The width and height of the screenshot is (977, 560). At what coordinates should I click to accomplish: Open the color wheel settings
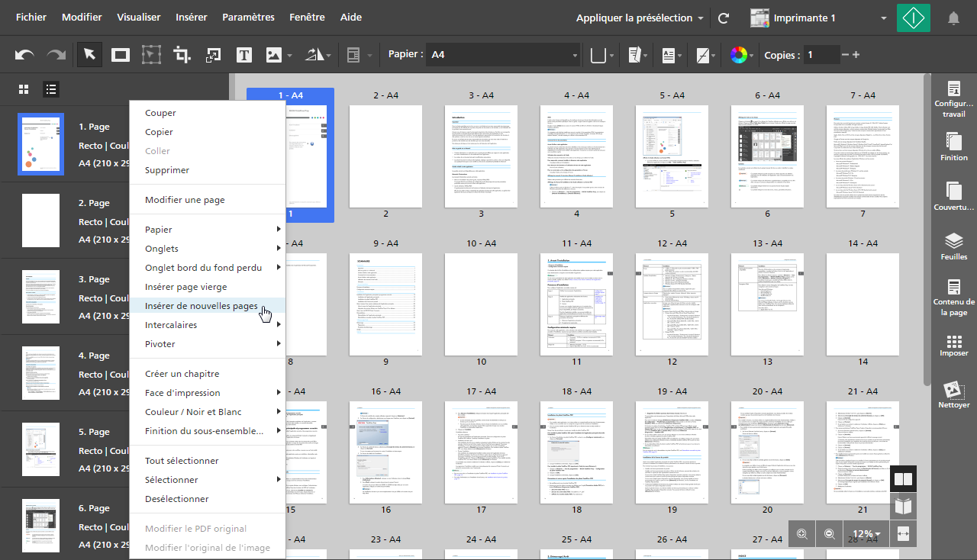(x=738, y=55)
